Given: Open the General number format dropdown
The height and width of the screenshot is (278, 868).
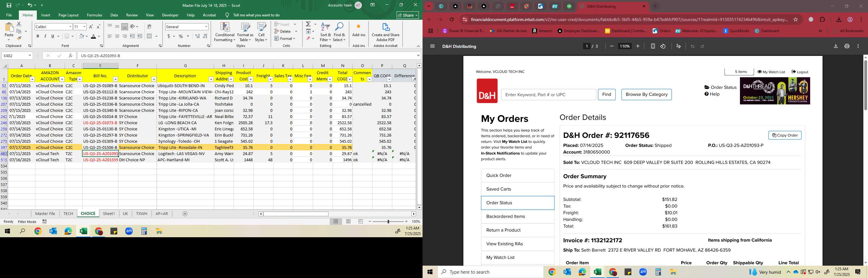Looking at the screenshot, I should point(206,27).
